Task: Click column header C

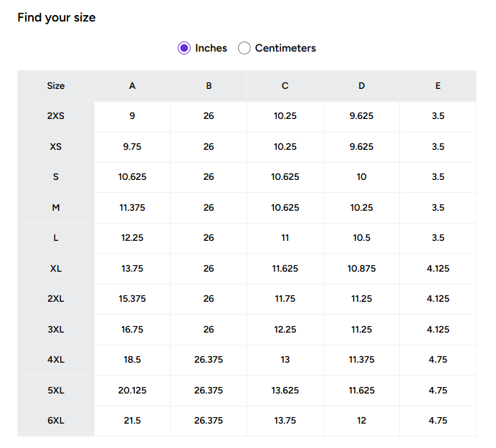Action: (285, 86)
